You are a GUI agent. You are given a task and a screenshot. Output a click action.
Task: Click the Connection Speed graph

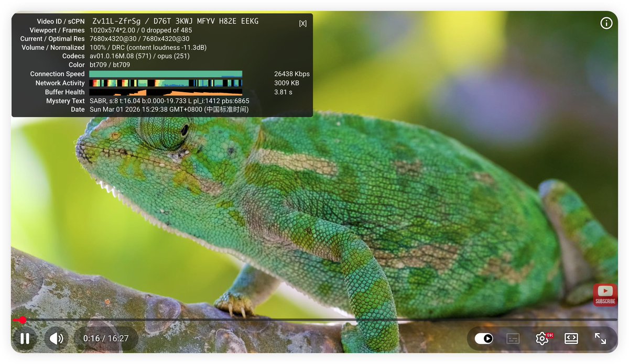click(166, 74)
